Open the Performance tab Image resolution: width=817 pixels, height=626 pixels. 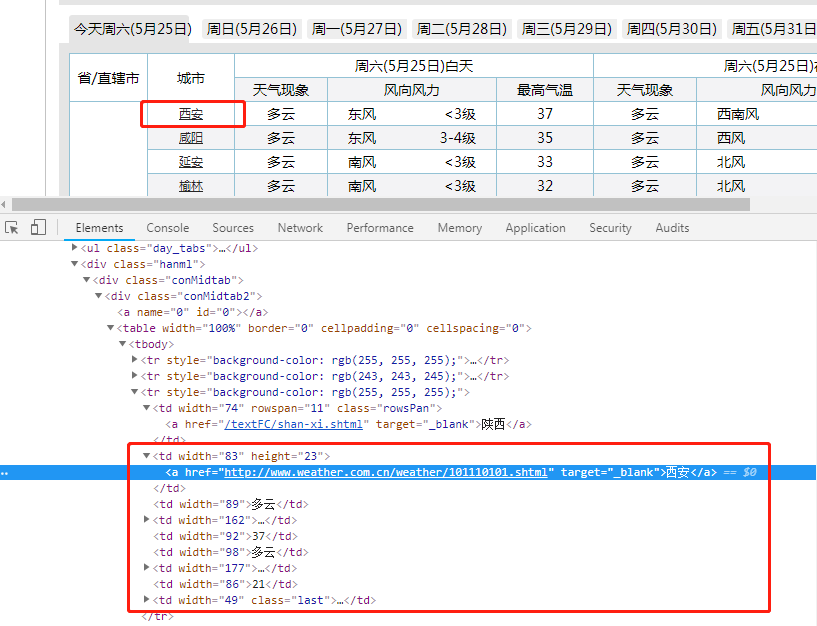pos(380,228)
